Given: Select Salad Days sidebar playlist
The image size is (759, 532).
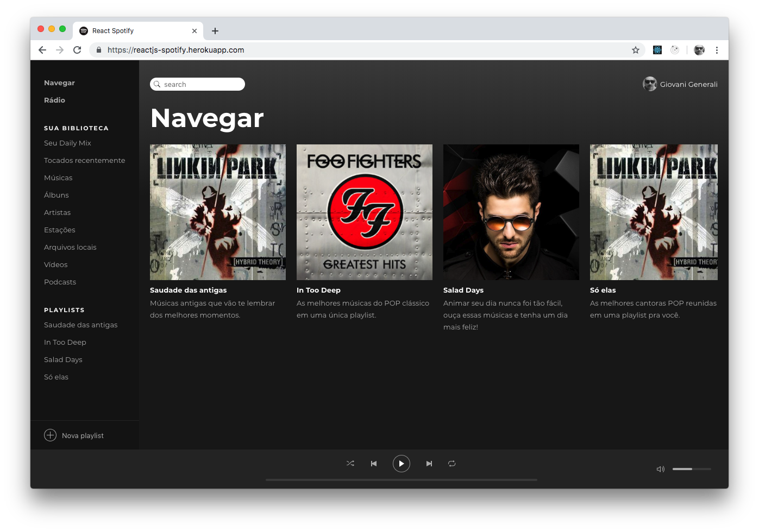Looking at the screenshot, I should coord(63,360).
